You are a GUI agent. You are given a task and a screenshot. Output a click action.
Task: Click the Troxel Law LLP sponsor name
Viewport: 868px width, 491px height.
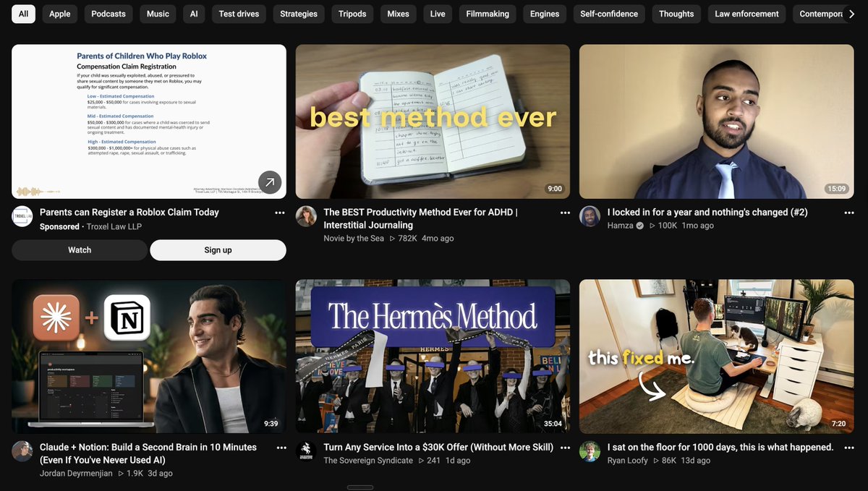pos(114,227)
